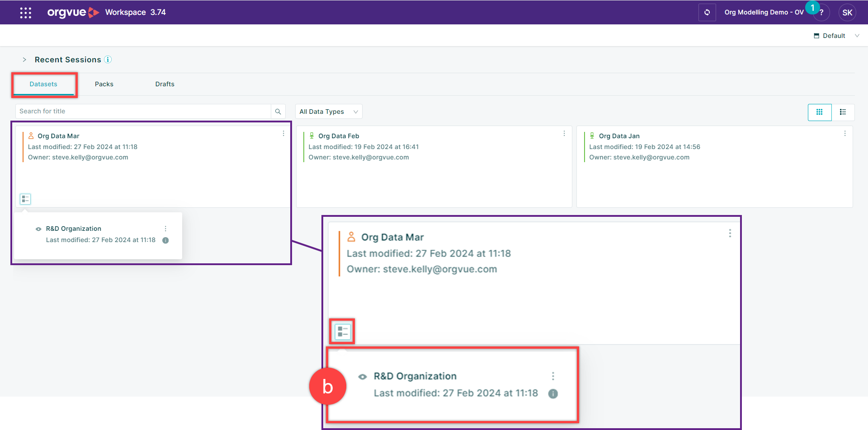Viewport: 868px width, 430px height.
Task: Open Org Data Feb three-dot menu
Action: pyautogui.click(x=564, y=134)
